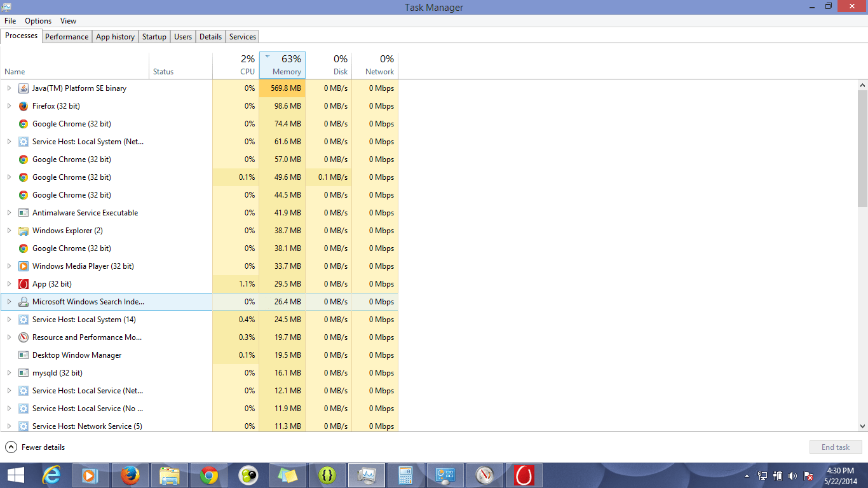Viewport: 868px width, 488px height.
Task: Open the File menu
Action: 10,21
